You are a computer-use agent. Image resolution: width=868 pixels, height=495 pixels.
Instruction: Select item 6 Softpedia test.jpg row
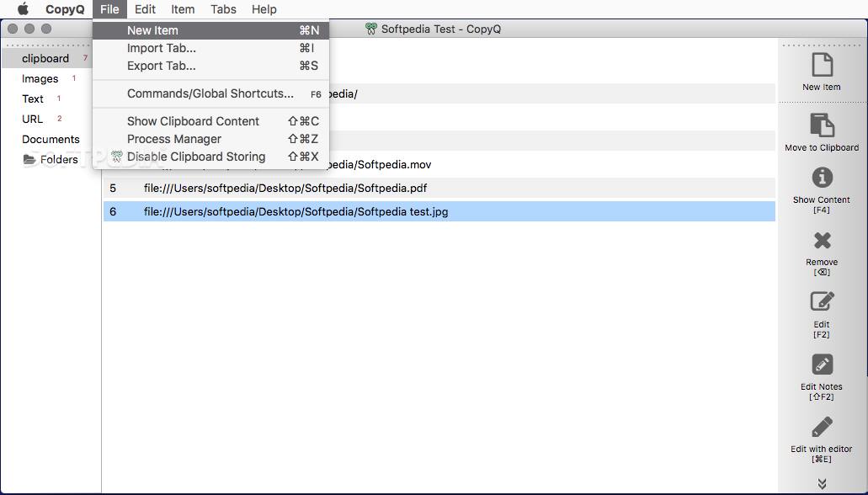pos(439,211)
